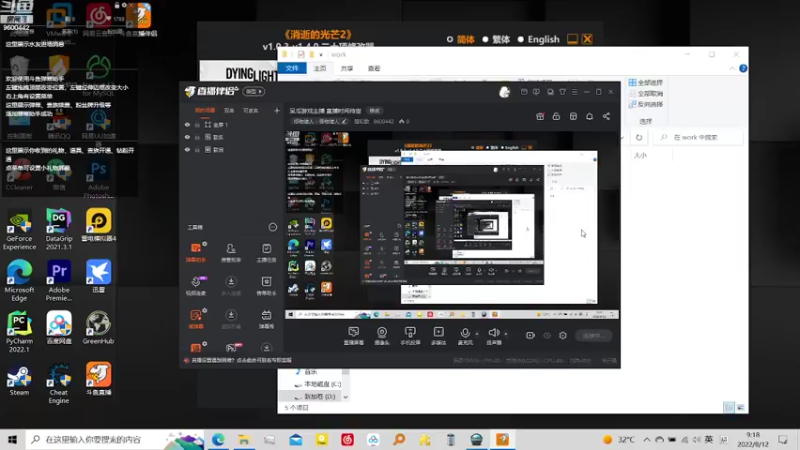Image resolution: width=800 pixels, height=450 pixels.
Task: Click the 麦克风 microphone icon
Action: 465,335
